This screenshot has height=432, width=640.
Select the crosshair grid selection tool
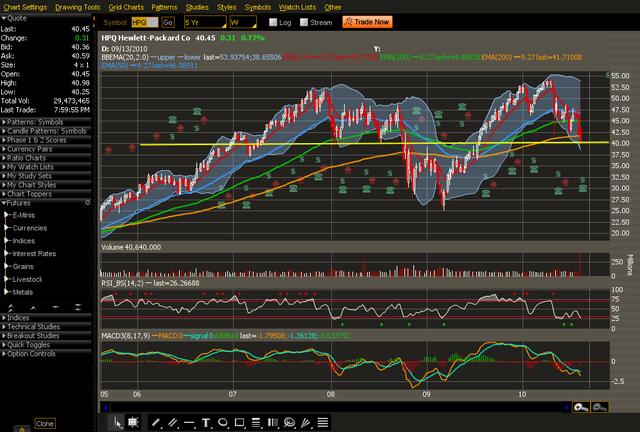click(x=133, y=423)
